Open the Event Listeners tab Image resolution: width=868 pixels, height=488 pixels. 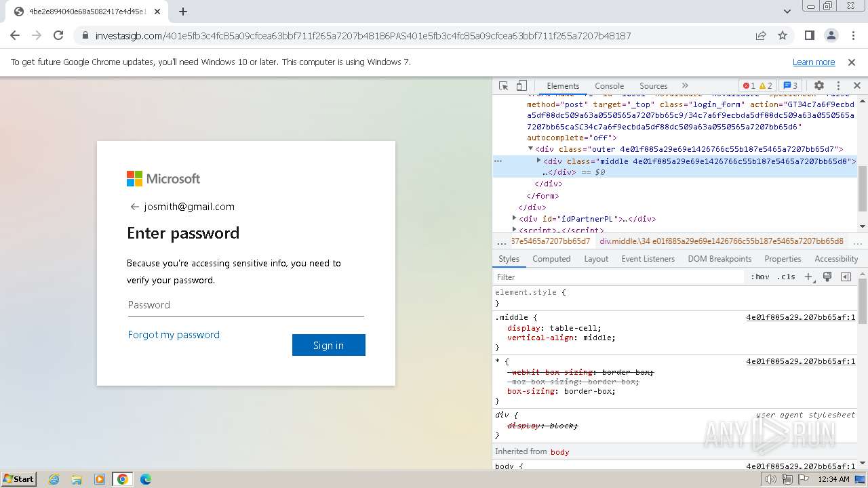point(648,259)
